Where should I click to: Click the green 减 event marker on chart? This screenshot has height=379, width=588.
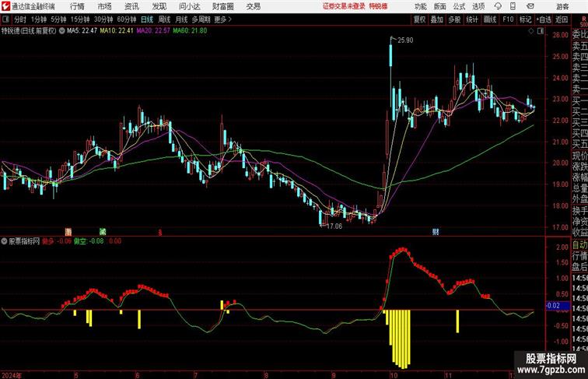point(103,232)
